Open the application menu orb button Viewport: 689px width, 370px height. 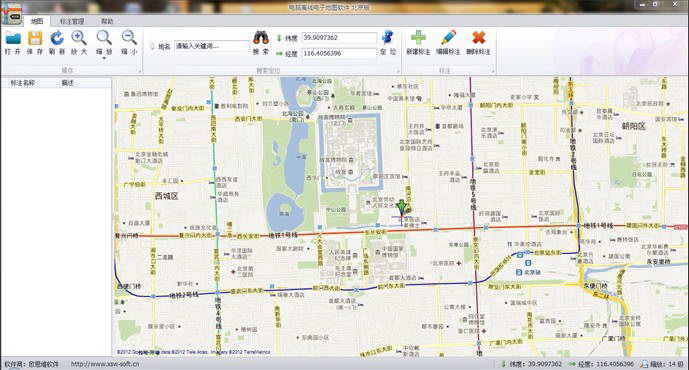(x=12, y=14)
